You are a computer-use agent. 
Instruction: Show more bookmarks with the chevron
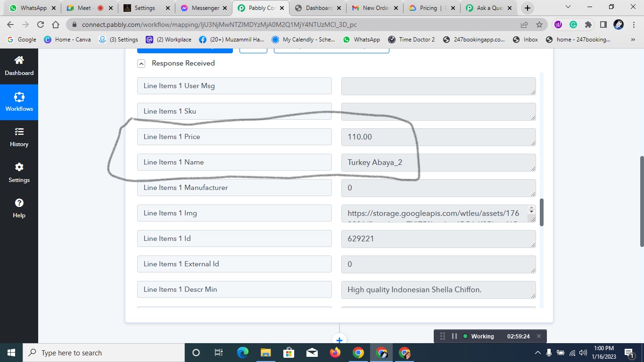(x=634, y=40)
